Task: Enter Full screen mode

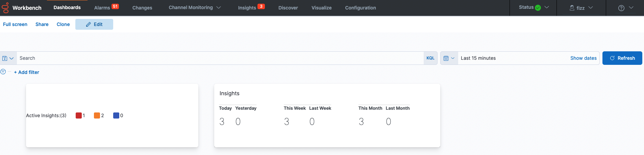Action: 15,24
